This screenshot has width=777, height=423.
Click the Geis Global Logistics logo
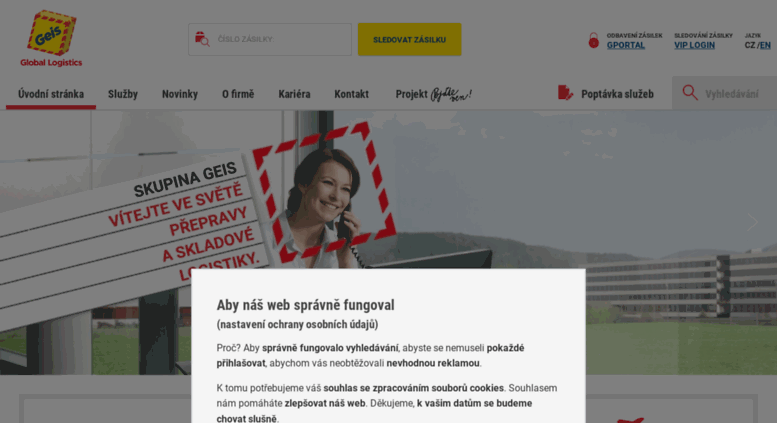[x=51, y=39]
